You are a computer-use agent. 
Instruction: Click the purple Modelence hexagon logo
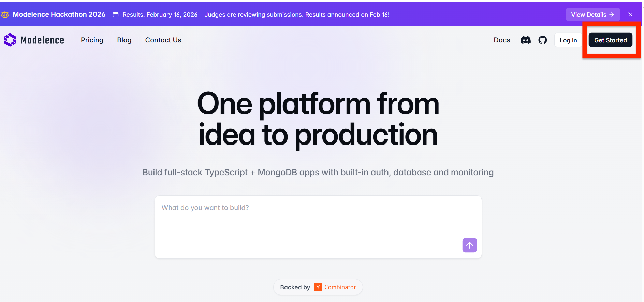[10, 40]
